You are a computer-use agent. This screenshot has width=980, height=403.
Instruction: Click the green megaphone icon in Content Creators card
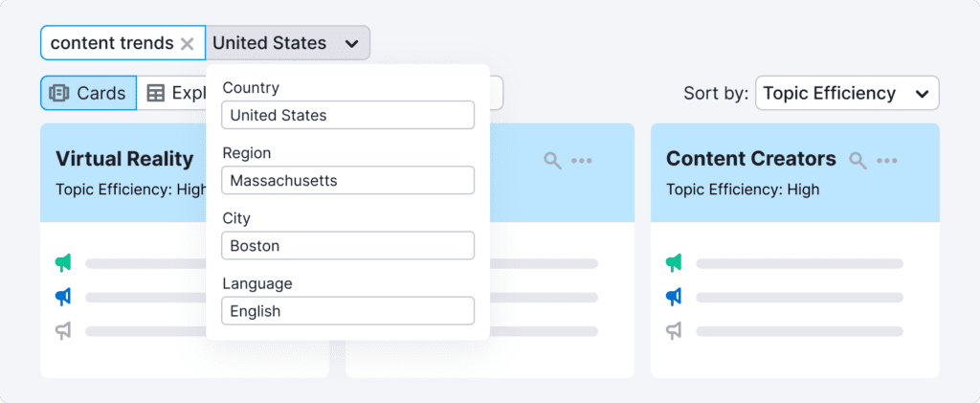point(674,262)
